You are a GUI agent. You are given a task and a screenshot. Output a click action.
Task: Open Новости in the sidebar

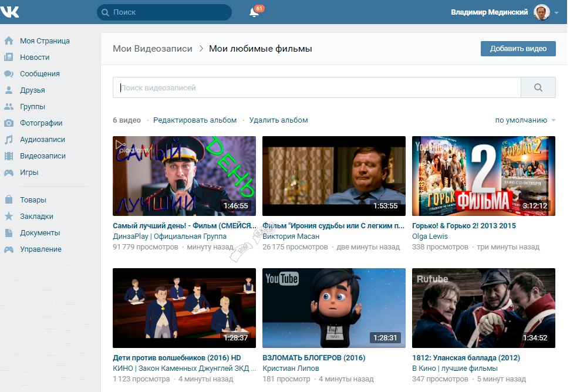coord(35,57)
